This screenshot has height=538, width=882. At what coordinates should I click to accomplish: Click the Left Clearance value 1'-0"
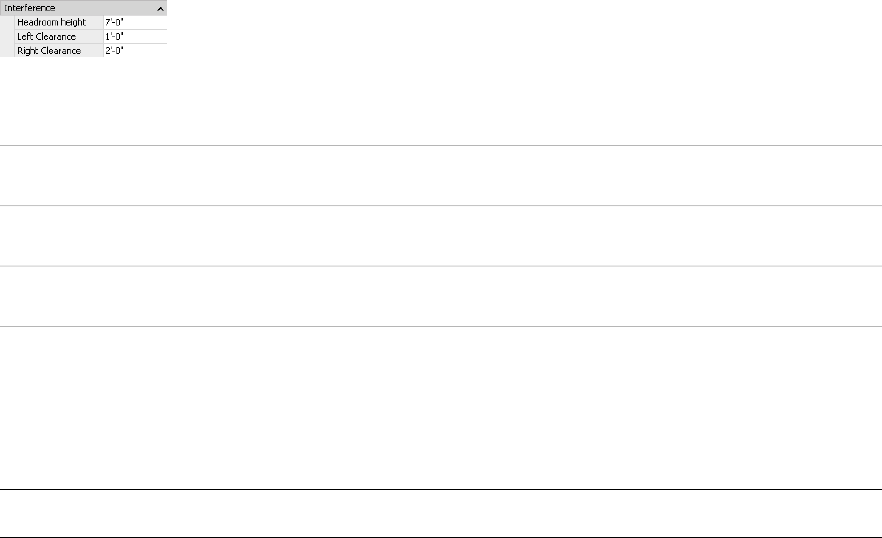[x=134, y=36]
